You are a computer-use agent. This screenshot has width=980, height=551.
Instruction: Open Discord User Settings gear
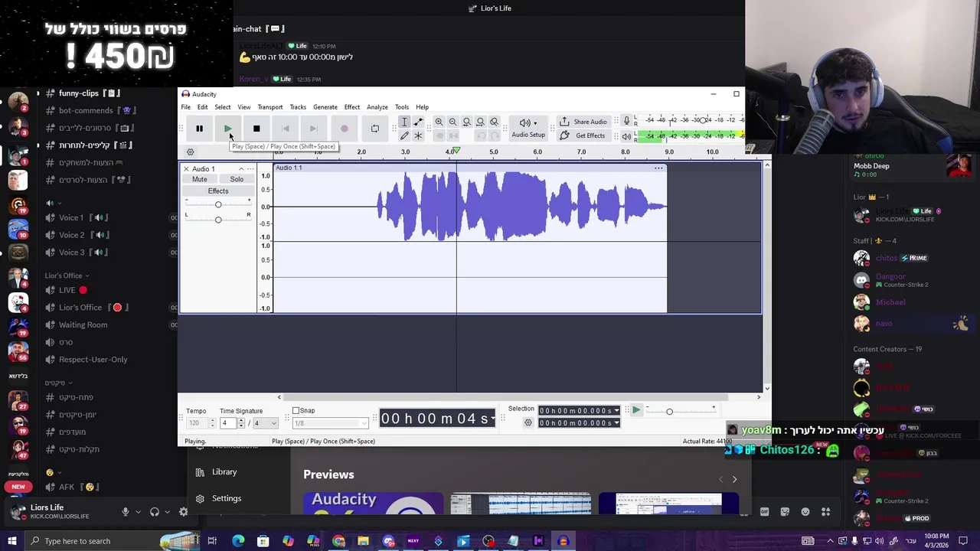[183, 512]
